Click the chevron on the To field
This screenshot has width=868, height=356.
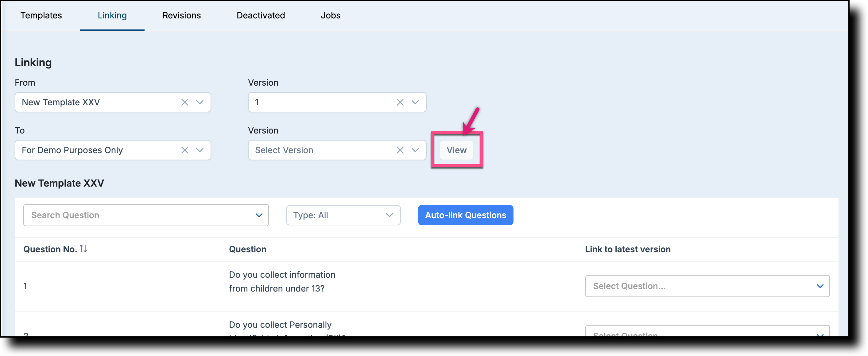200,150
